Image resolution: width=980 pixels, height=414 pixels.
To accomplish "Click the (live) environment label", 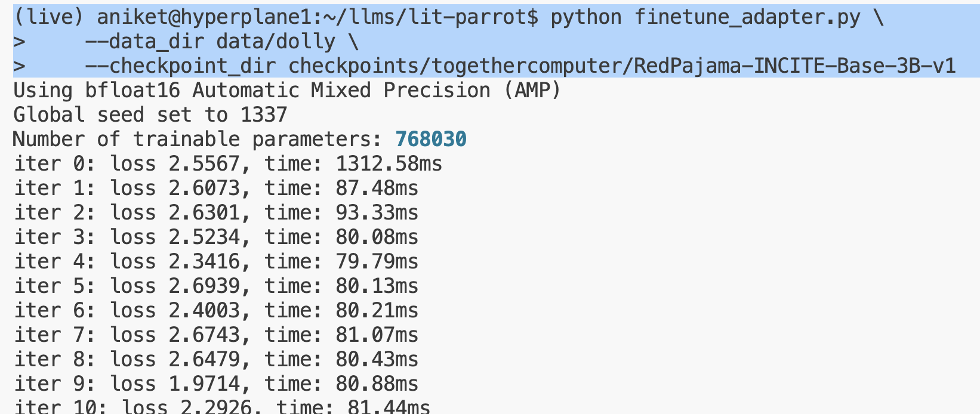I will coord(49,17).
